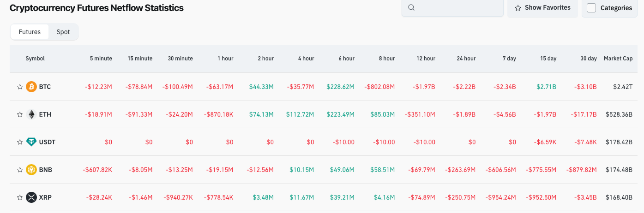Click the Show Favorites button

pyautogui.click(x=542, y=8)
